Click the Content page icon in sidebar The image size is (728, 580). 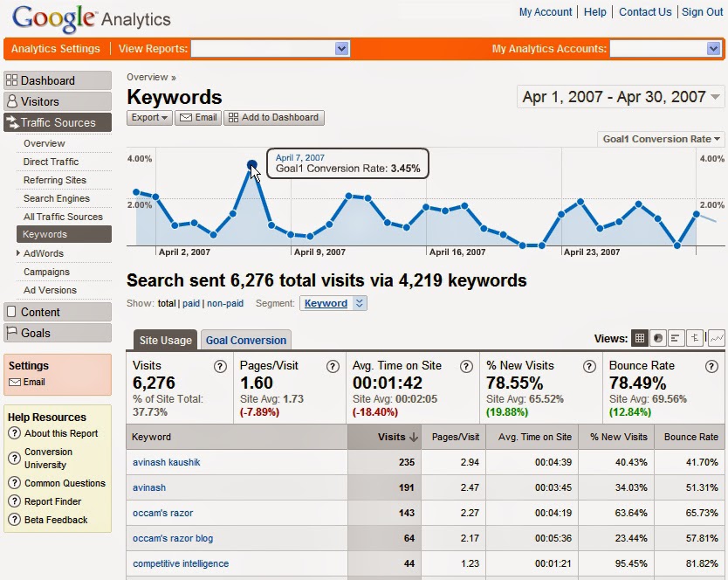(x=11, y=312)
